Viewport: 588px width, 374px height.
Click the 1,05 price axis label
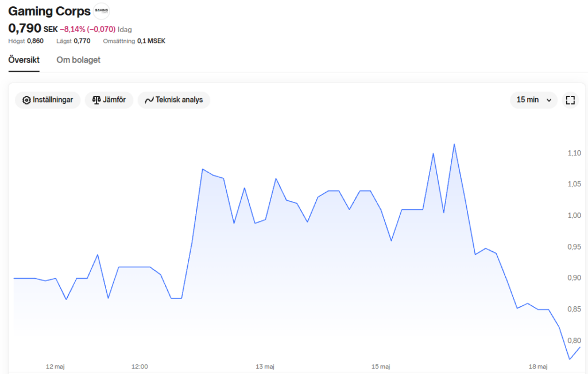click(574, 184)
